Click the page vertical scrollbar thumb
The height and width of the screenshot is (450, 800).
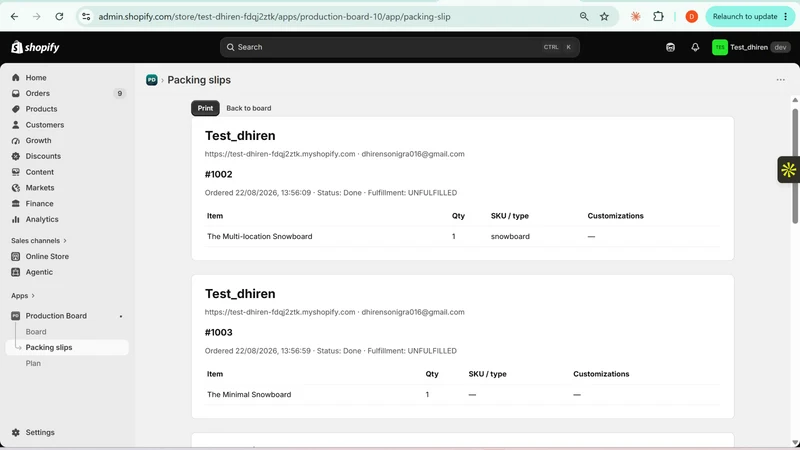coord(795,166)
